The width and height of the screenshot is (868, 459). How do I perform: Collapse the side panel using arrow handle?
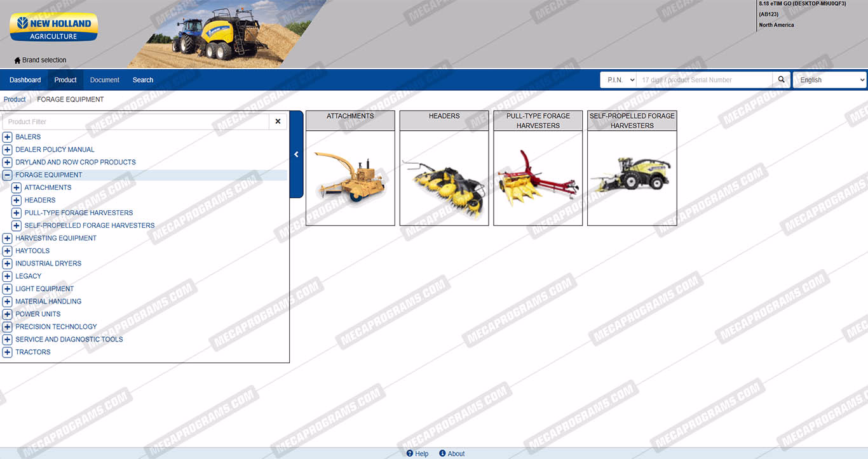296,154
